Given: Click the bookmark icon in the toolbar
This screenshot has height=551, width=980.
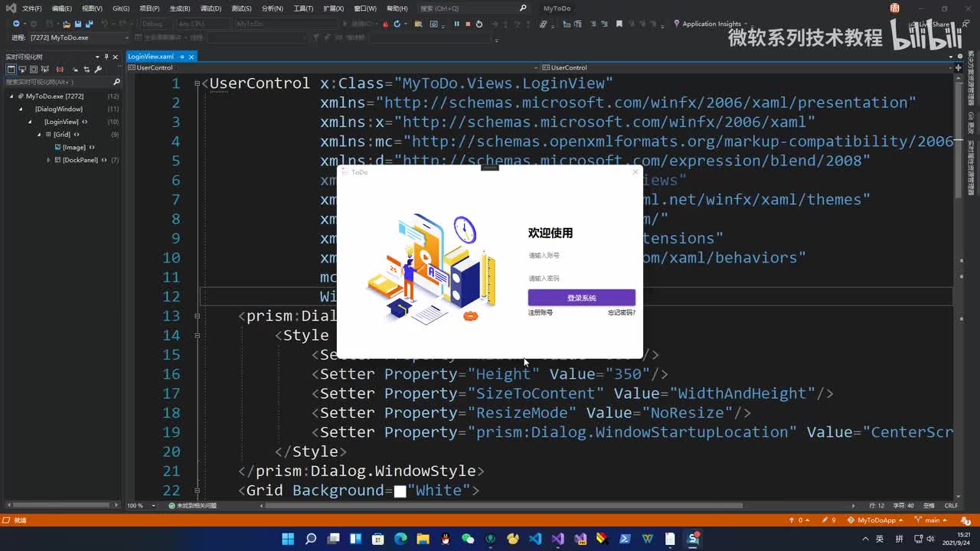Looking at the screenshot, I should (x=619, y=24).
